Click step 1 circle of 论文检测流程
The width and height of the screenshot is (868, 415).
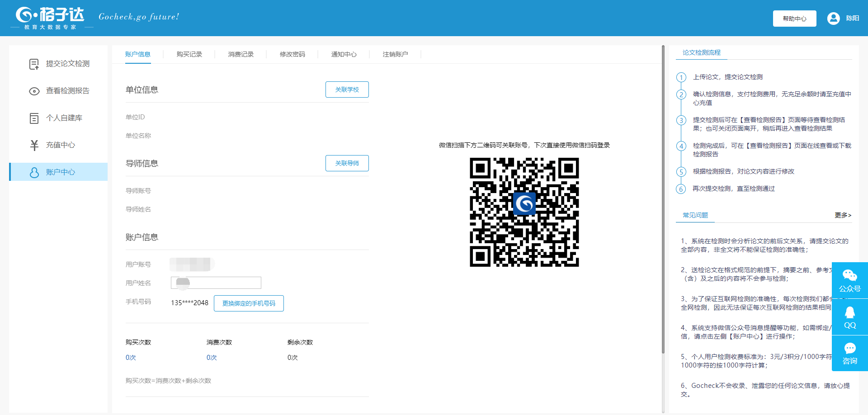(681, 77)
